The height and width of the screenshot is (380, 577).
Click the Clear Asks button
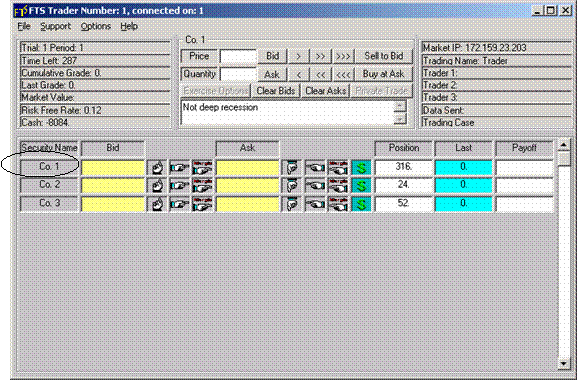click(x=325, y=91)
